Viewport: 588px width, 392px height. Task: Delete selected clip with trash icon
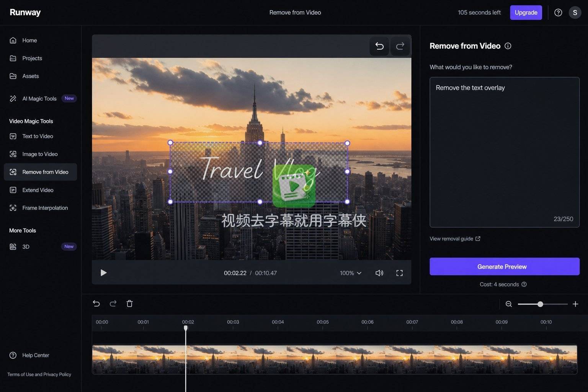[129, 304]
